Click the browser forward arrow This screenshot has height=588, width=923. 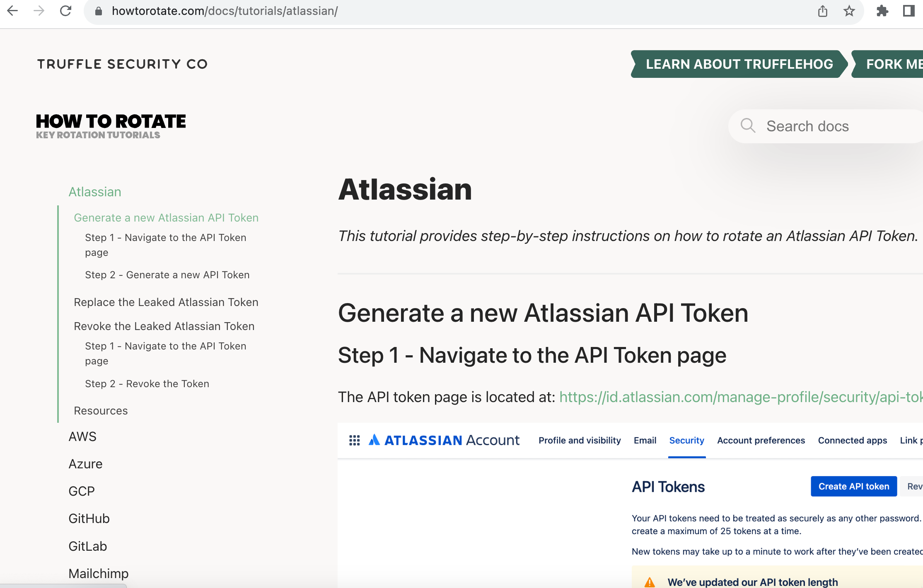pyautogui.click(x=39, y=11)
